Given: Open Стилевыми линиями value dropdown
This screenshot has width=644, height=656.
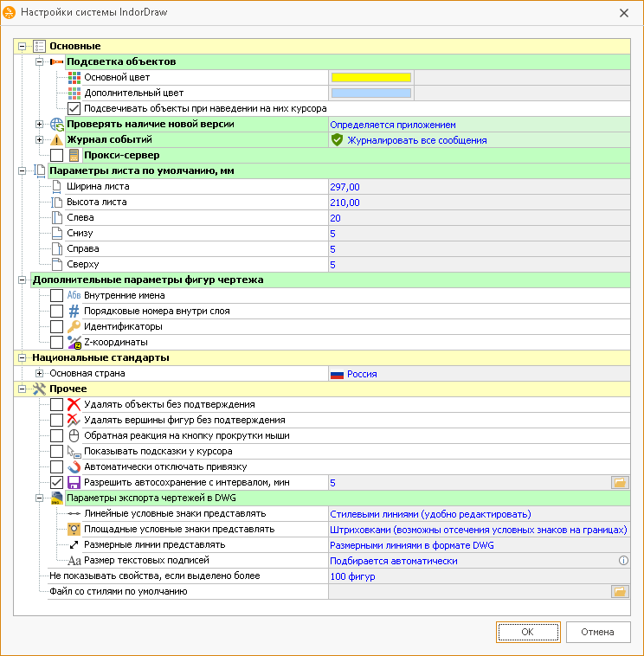Looking at the screenshot, I should [480, 514].
